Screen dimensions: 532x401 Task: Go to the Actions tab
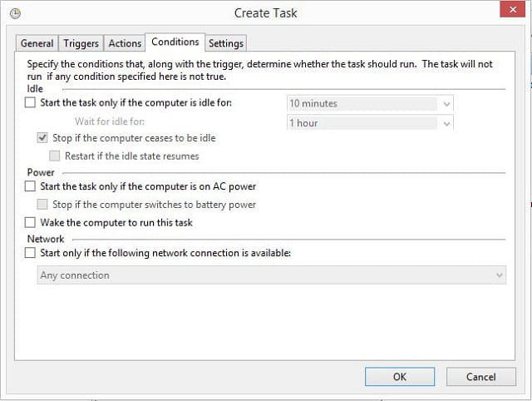point(125,43)
